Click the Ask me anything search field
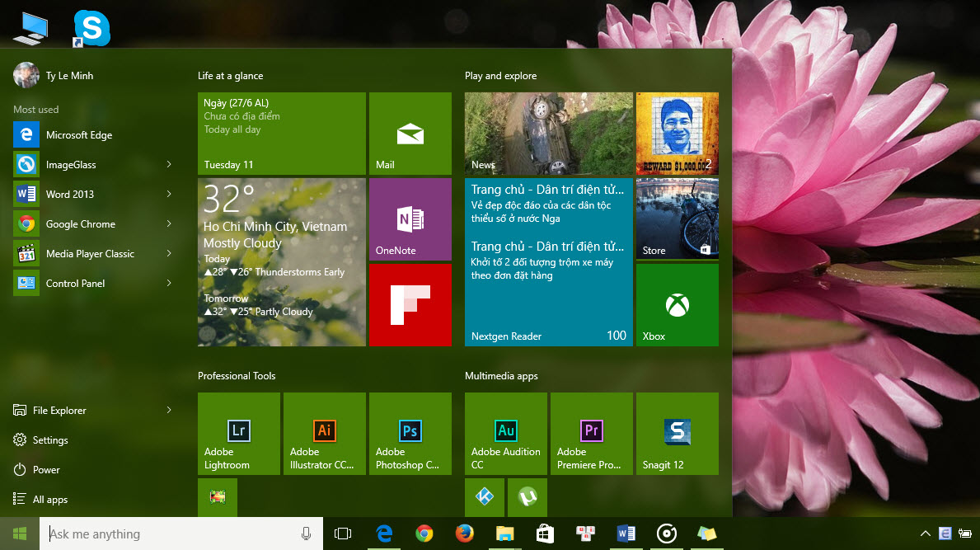The image size is (980, 550). coord(165,534)
